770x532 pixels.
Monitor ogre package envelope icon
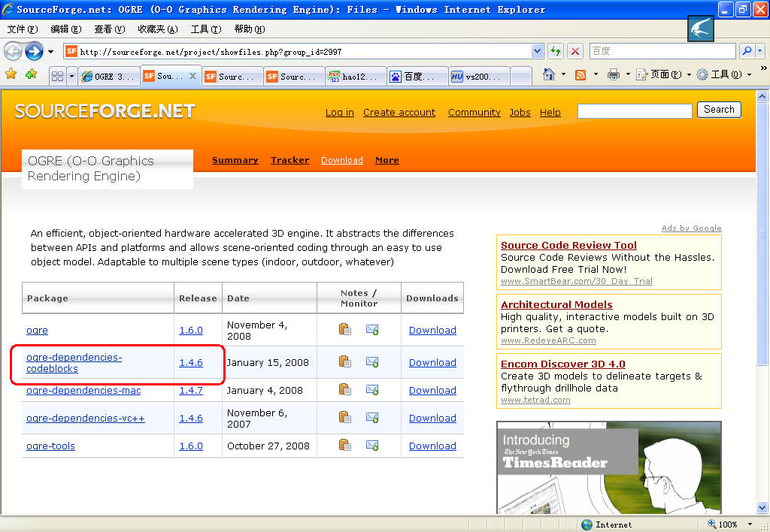[x=372, y=330]
